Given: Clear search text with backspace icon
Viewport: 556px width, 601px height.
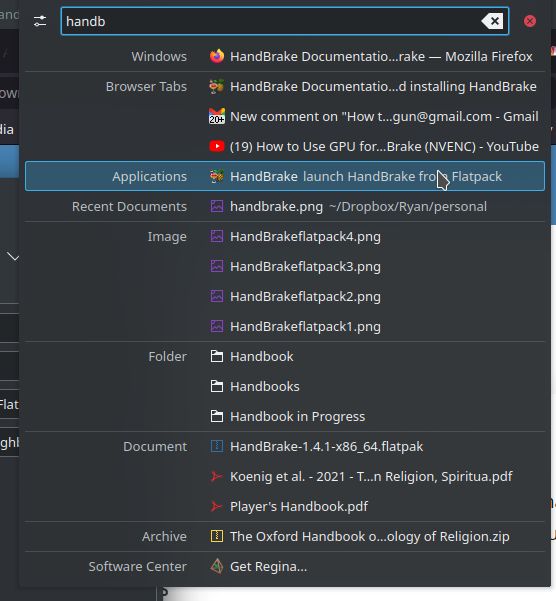Looking at the screenshot, I should point(492,21).
